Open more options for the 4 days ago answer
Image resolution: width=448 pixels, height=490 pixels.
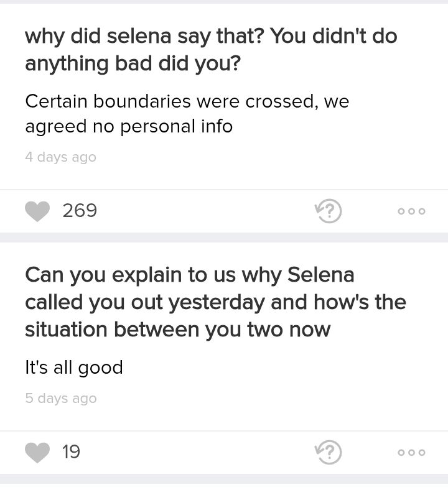point(411,211)
